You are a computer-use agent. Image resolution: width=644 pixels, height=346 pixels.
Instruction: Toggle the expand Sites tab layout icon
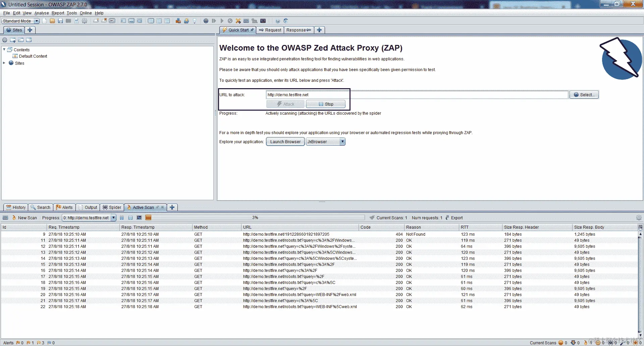pos(123,21)
